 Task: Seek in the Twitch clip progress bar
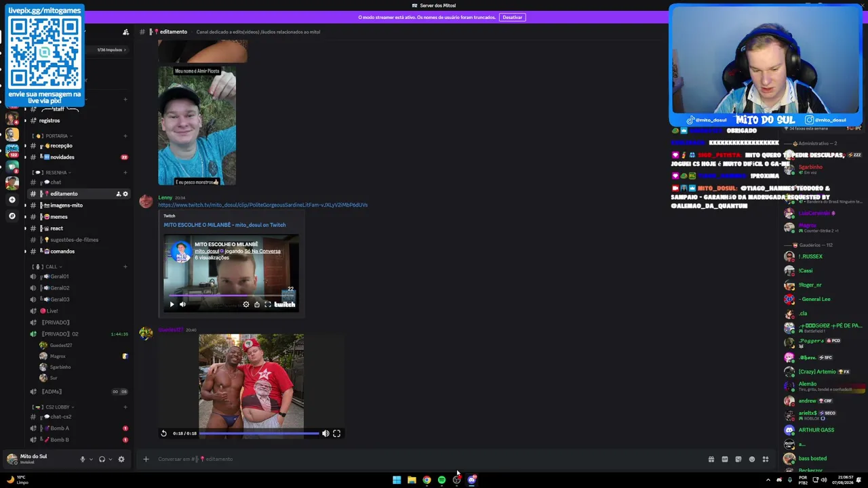coord(231,296)
